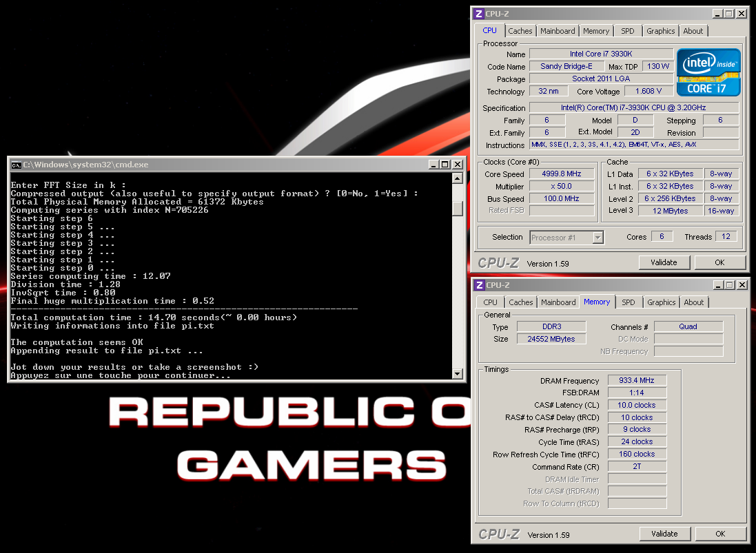Switch to the Mainboard tab in the top CPU-Z window
The image size is (756, 553).
coord(558,31)
